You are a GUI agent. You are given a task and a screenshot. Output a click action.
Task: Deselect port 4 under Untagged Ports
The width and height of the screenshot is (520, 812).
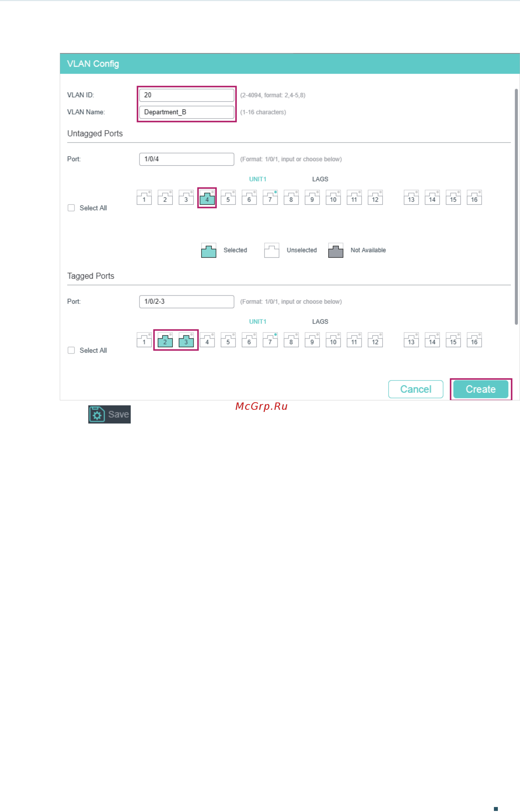click(207, 197)
